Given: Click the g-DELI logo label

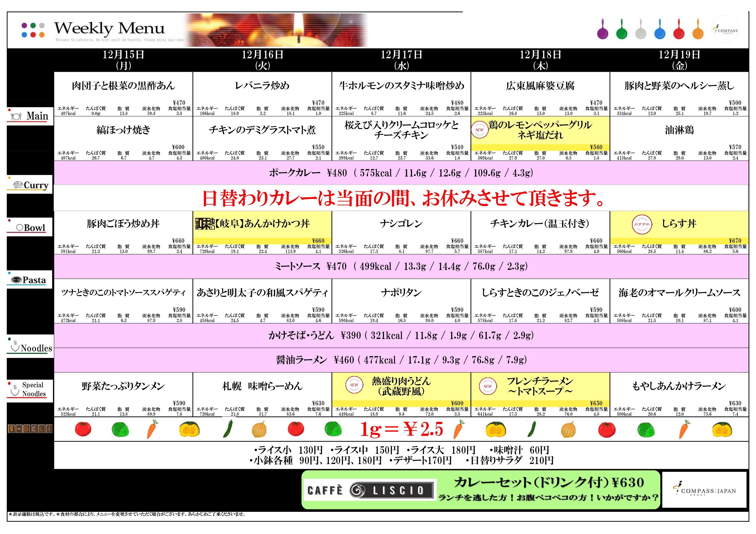Looking at the screenshot, I should click(30, 429).
